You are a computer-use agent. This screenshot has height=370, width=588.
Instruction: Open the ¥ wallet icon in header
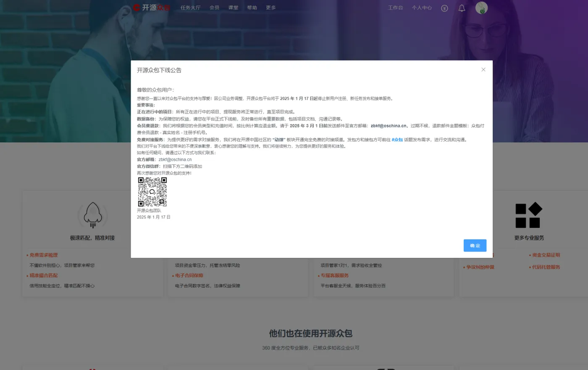pyautogui.click(x=444, y=8)
